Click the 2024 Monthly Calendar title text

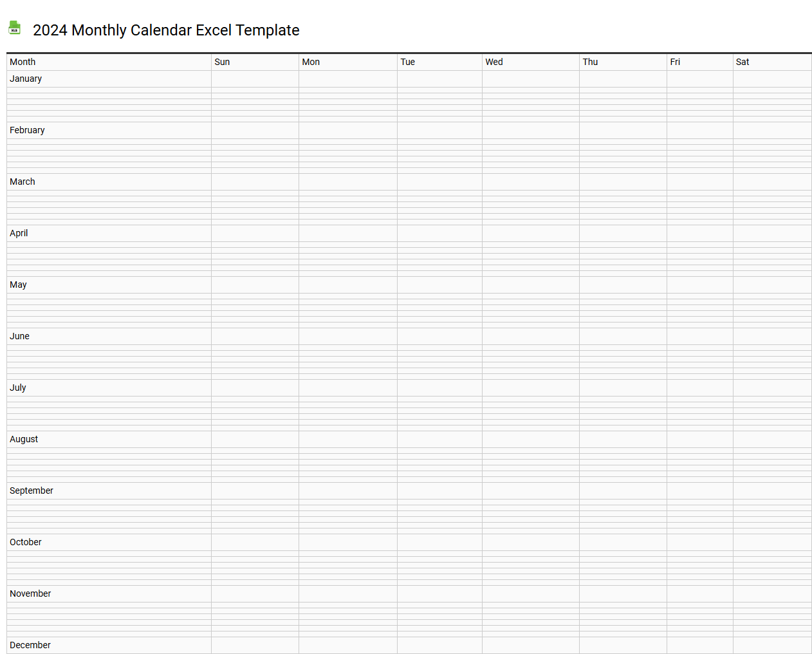(166, 30)
